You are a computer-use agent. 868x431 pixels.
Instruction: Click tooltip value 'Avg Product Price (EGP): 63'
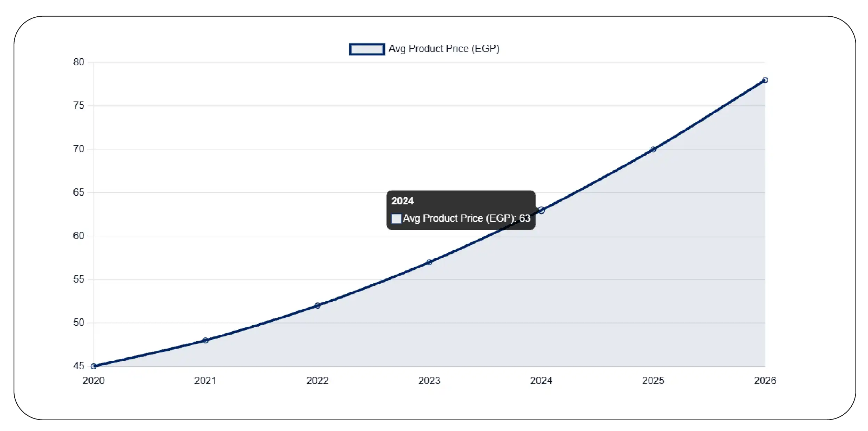[x=467, y=218]
